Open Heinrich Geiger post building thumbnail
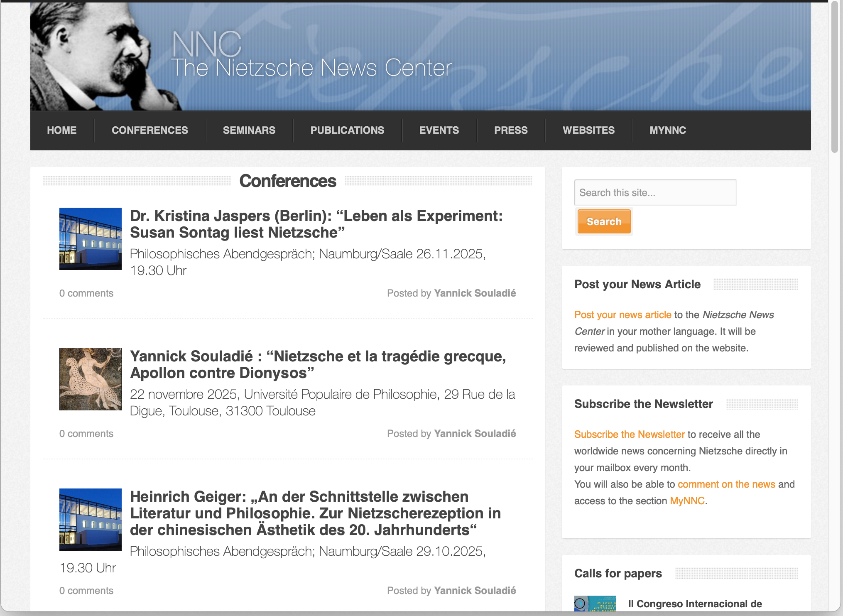The width and height of the screenshot is (843, 616). (x=91, y=520)
